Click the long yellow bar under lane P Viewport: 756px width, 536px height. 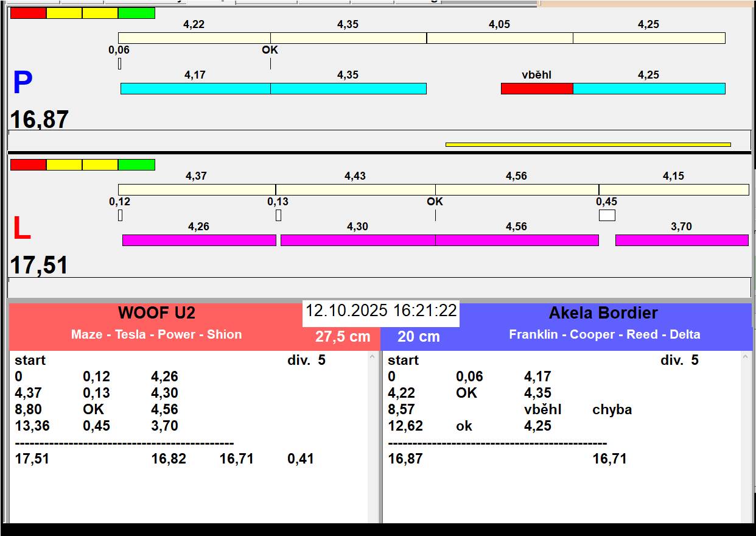588,144
